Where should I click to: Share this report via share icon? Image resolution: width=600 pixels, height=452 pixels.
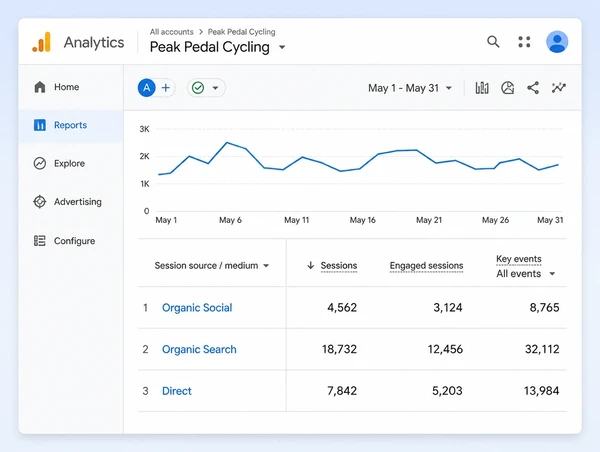(533, 88)
